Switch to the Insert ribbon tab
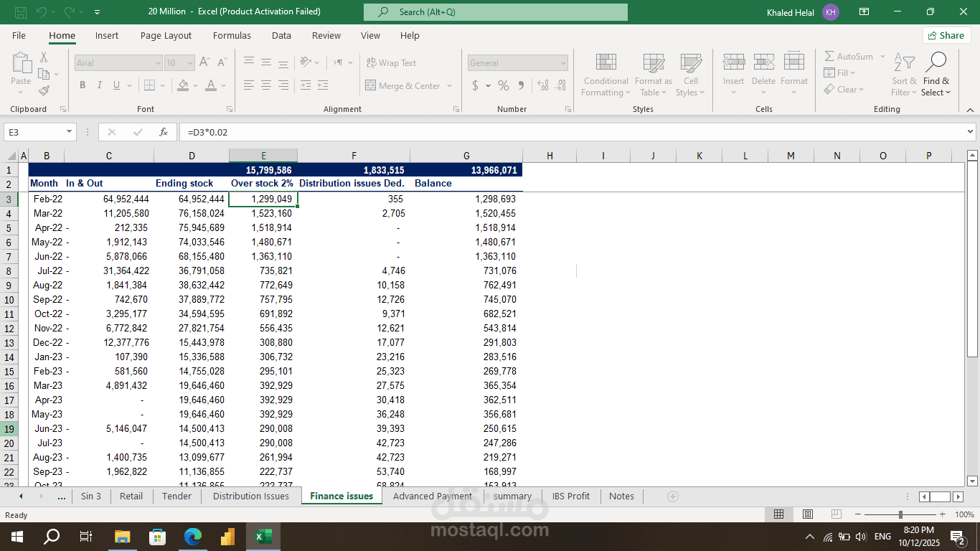Viewport: 980px width, 551px height. [x=107, y=35]
